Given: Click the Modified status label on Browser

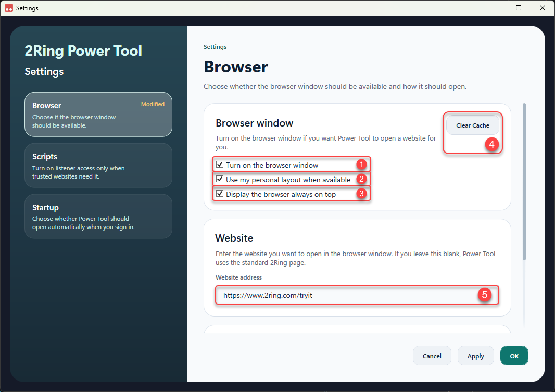Looking at the screenshot, I should [153, 104].
